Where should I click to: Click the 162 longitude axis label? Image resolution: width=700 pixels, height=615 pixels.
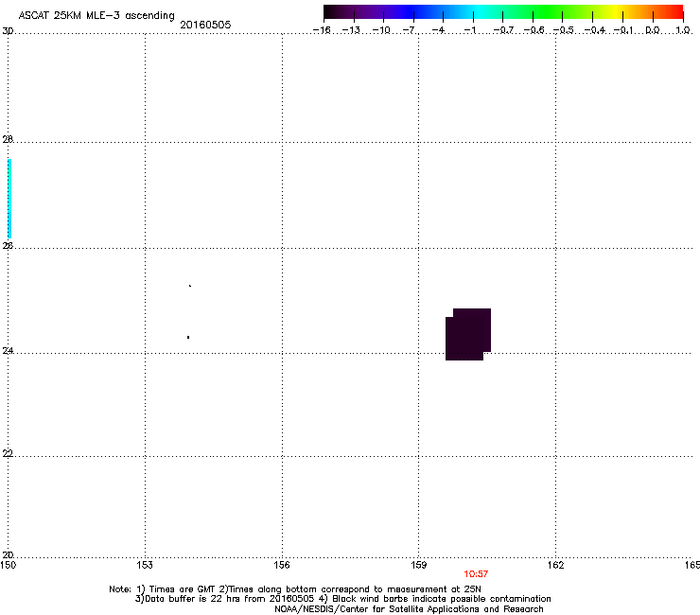click(x=555, y=565)
